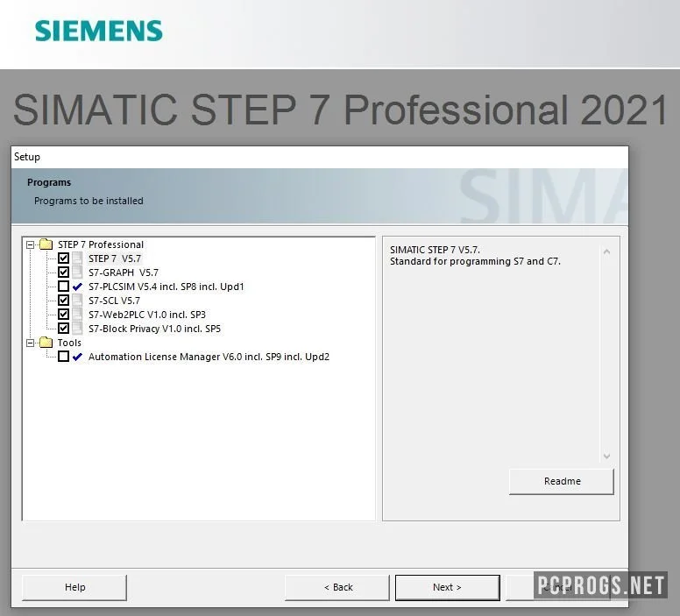Select S7-Web2PLC V1.0 incl. SP3 text
The height and width of the screenshot is (616, 680).
pyautogui.click(x=147, y=315)
